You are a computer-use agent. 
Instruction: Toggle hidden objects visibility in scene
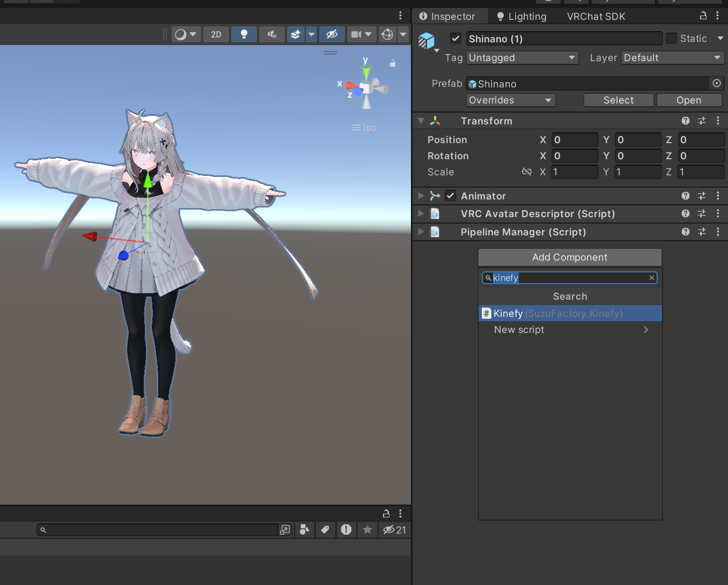tap(332, 34)
